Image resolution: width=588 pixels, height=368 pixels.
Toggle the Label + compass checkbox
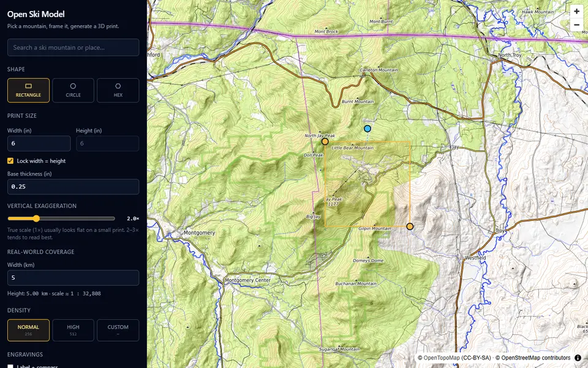click(x=10, y=367)
